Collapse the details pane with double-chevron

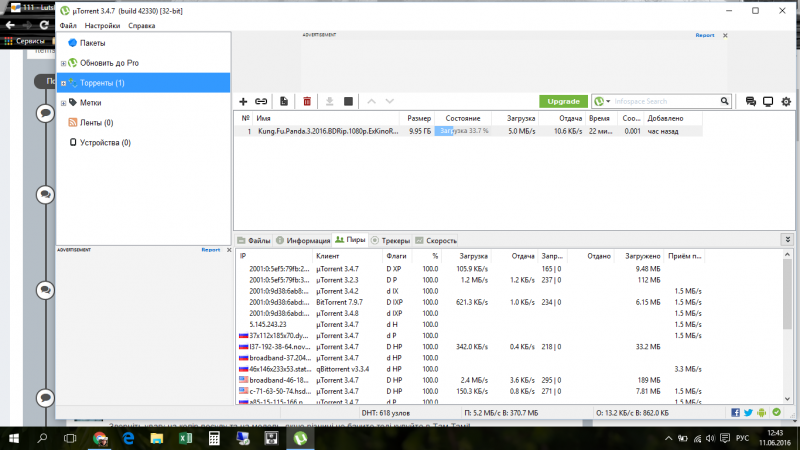pos(791,240)
